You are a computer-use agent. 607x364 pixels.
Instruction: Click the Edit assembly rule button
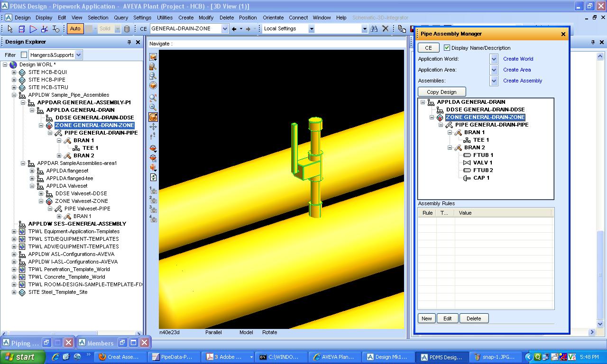(x=447, y=318)
